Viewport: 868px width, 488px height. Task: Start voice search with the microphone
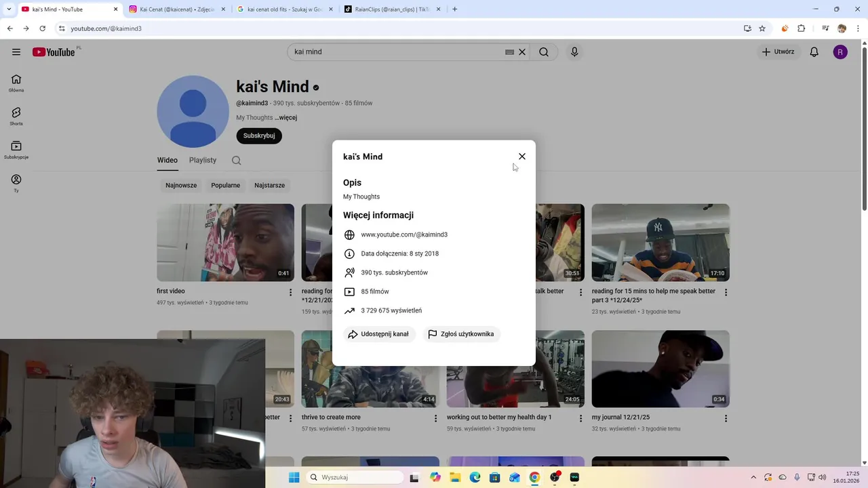574,52
